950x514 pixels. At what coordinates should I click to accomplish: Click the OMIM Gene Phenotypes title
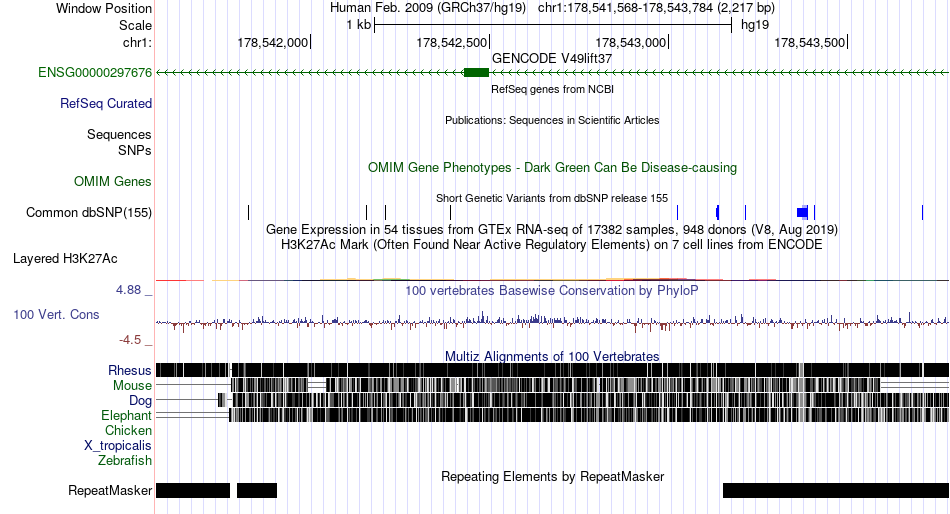click(552, 167)
